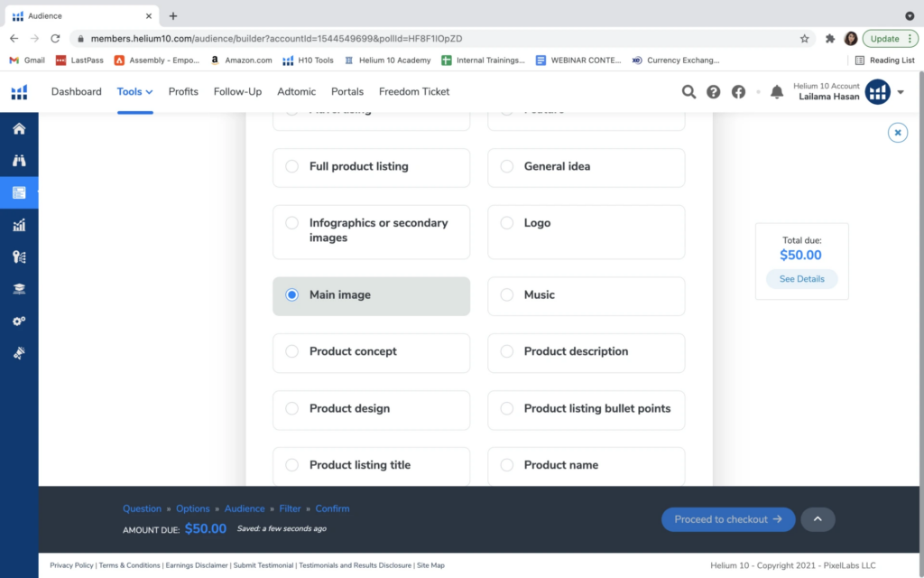Select the Full product listing option

point(292,166)
